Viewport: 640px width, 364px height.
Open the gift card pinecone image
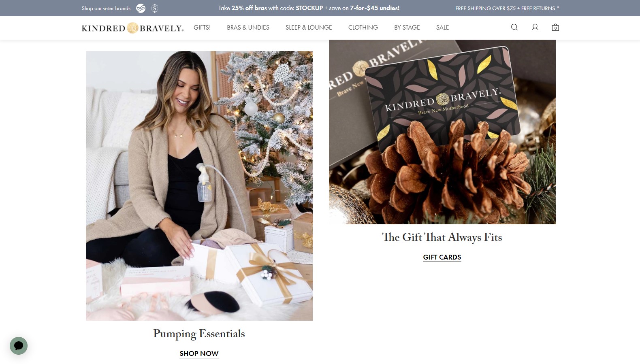tap(442, 132)
